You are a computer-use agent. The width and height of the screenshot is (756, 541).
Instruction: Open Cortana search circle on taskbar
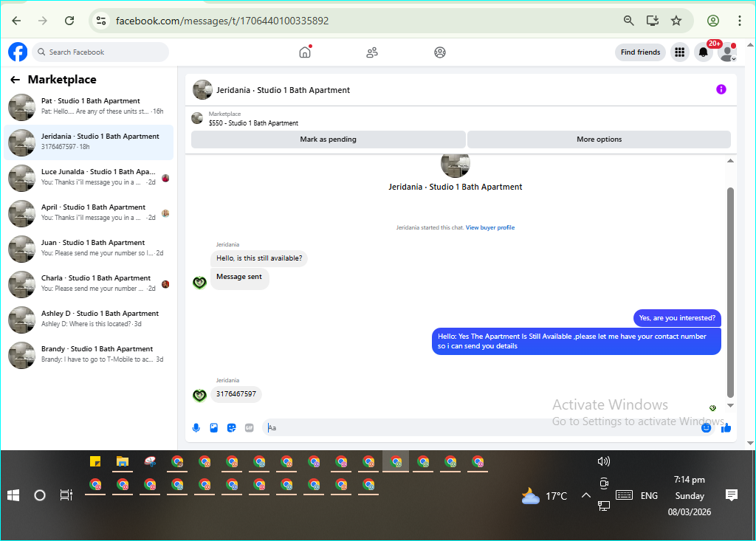[40, 495]
